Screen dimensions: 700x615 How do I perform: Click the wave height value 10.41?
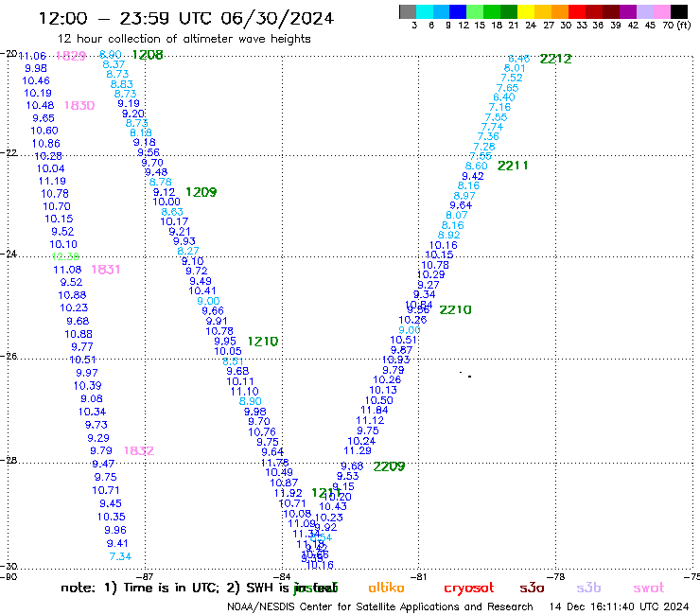click(202, 290)
